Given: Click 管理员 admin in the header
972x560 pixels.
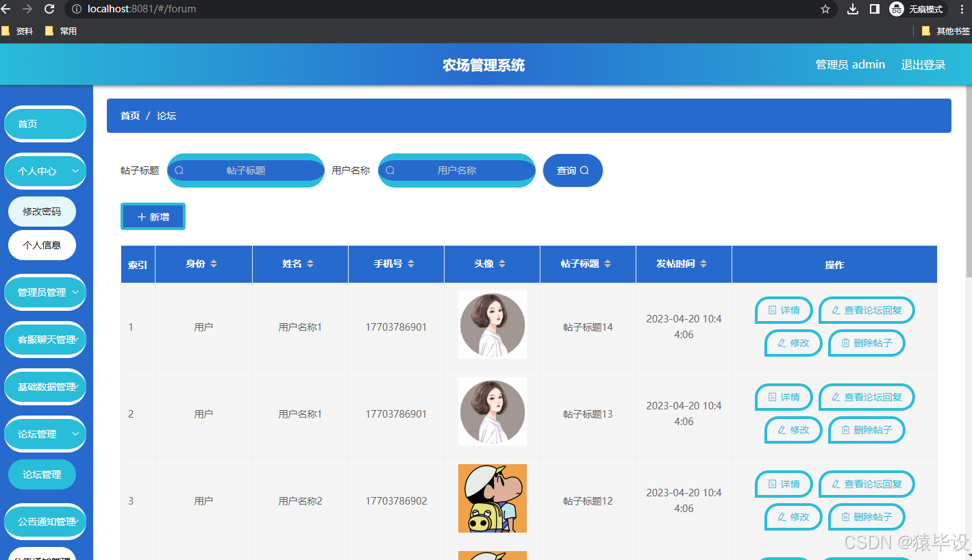Looking at the screenshot, I should (850, 64).
